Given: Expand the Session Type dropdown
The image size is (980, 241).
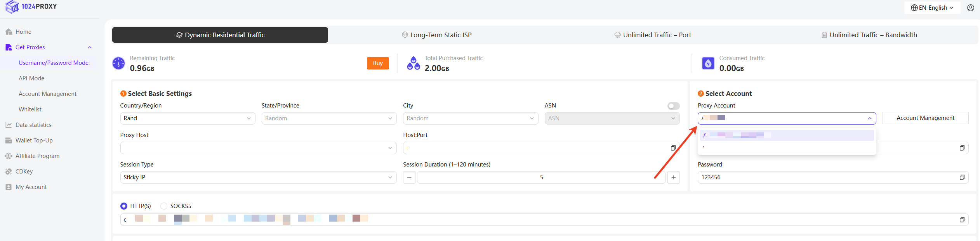Looking at the screenshot, I should (x=258, y=177).
